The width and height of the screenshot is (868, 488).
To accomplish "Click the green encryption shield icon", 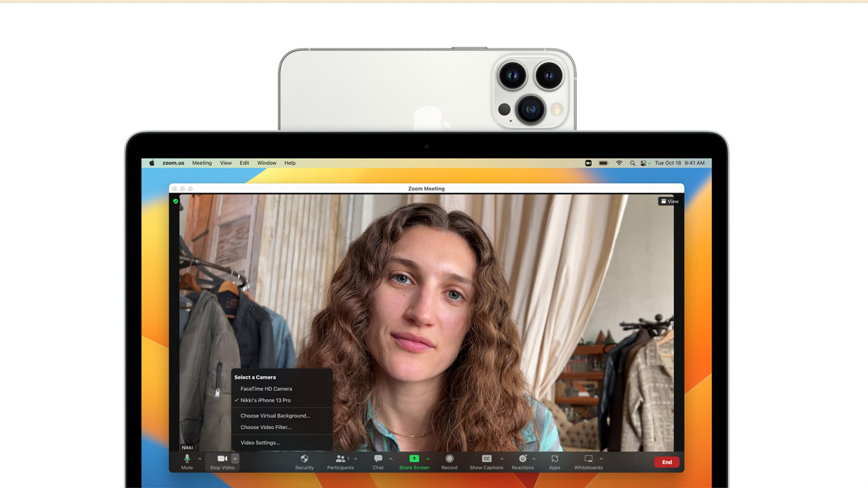I will click(175, 201).
